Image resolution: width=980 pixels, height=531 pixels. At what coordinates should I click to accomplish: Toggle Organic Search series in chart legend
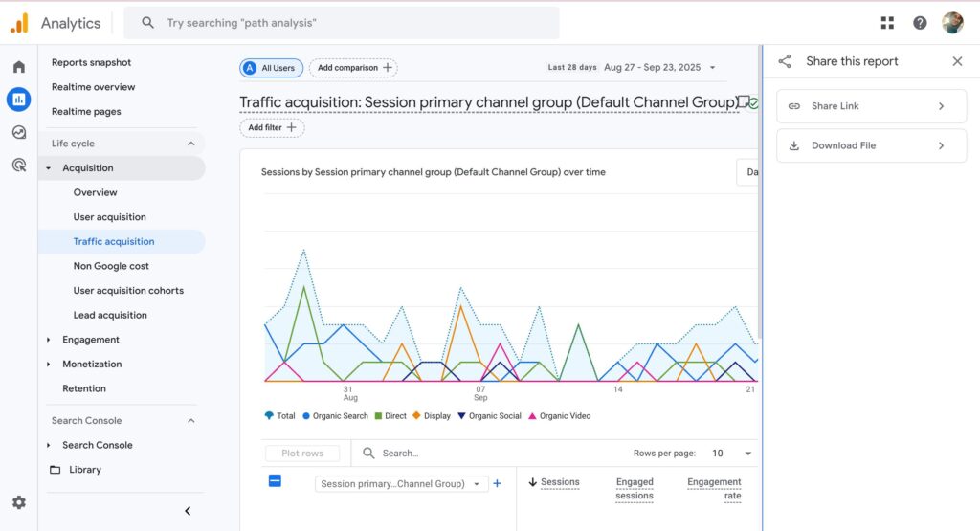(334, 416)
